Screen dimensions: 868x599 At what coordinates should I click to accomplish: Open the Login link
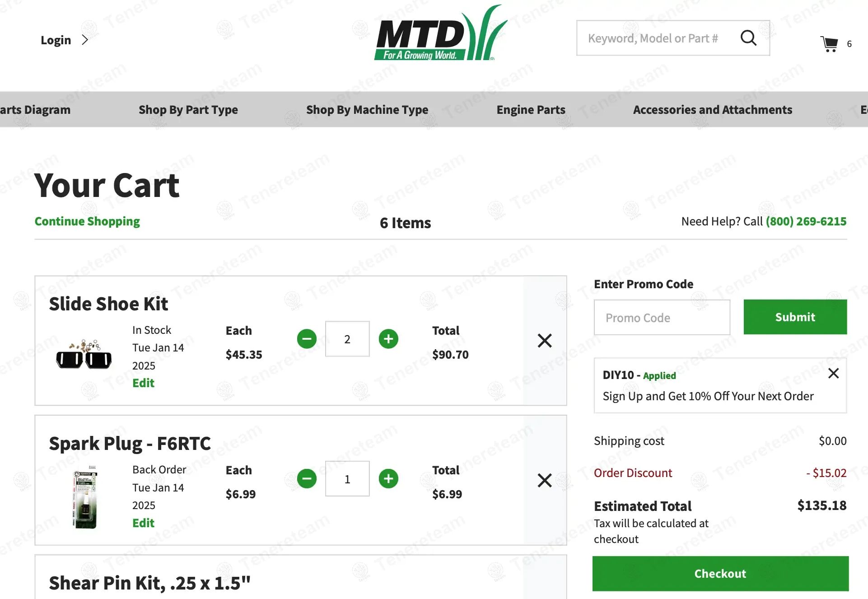coord(56,40)
